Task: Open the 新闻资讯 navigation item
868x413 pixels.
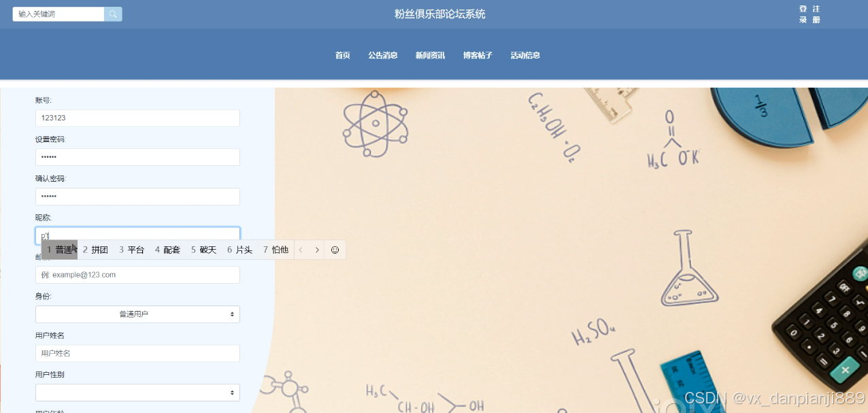Action: (430, 55)
